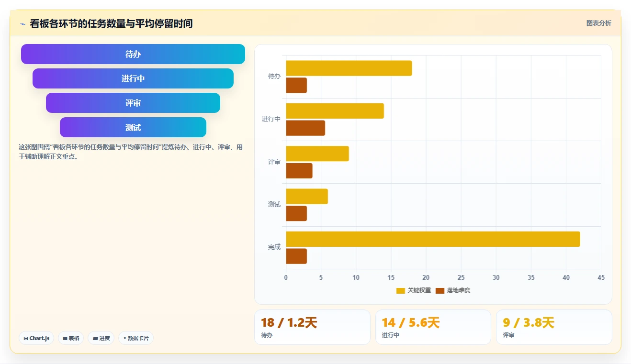The height and width of the screenshot is (364, 631).
Task: Click the 进行中 y-axis label
Action: point(271,119)
